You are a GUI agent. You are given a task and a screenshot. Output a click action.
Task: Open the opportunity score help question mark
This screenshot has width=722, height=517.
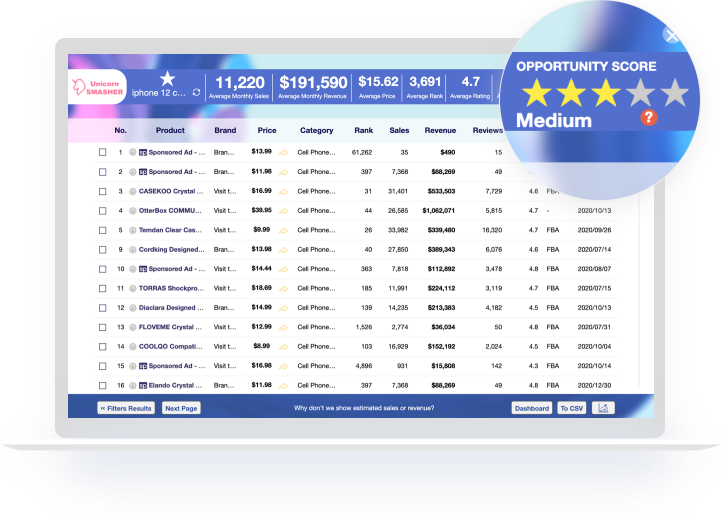pos(648,117)
